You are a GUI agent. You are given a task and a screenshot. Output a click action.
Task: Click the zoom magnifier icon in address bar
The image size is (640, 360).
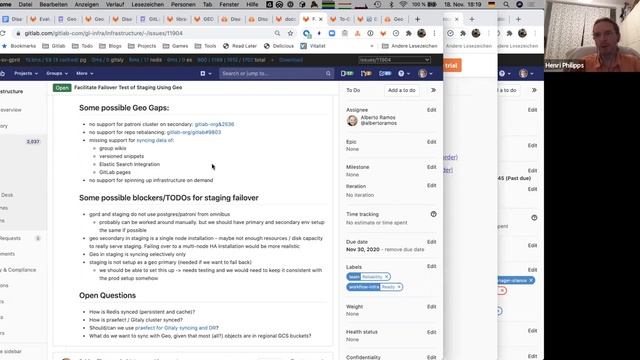point(277,33)
